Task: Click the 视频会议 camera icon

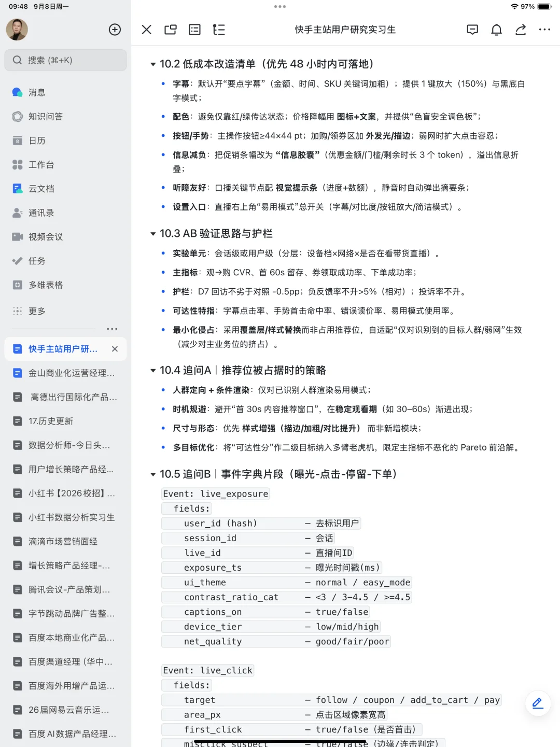Action: click(x=17, y=237)
